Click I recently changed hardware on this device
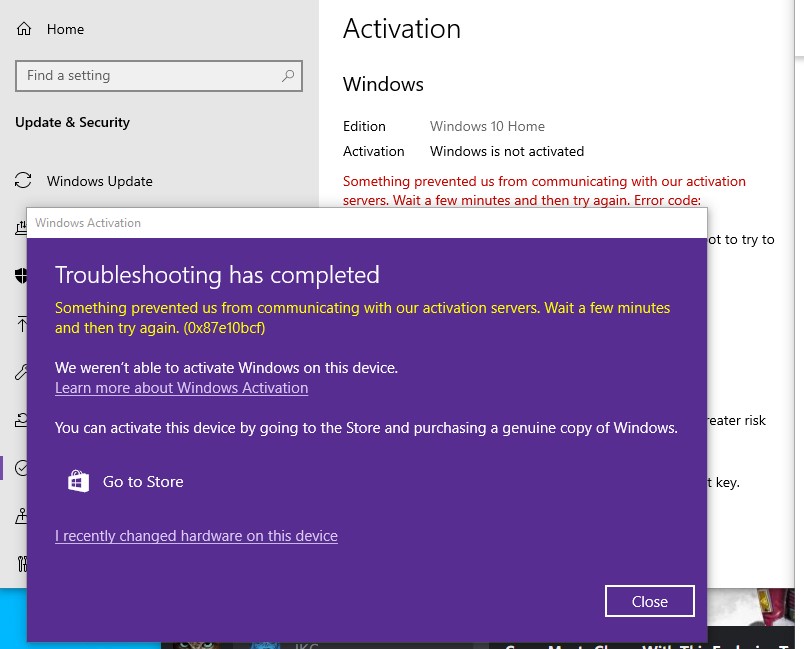 pyautogui.click(x=196, y=536)
